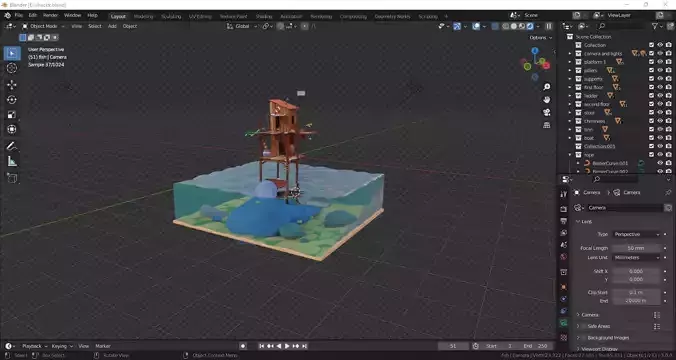Open the Playback menu in timeline

coord(34,346)
